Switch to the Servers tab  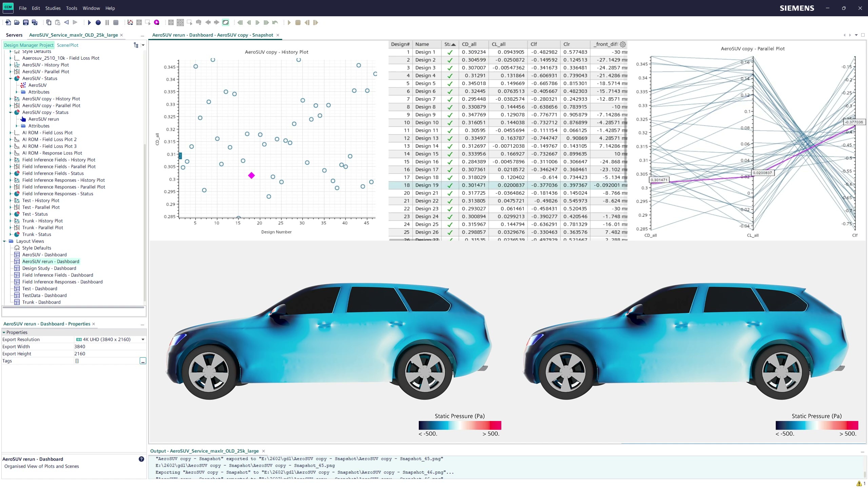14,35
